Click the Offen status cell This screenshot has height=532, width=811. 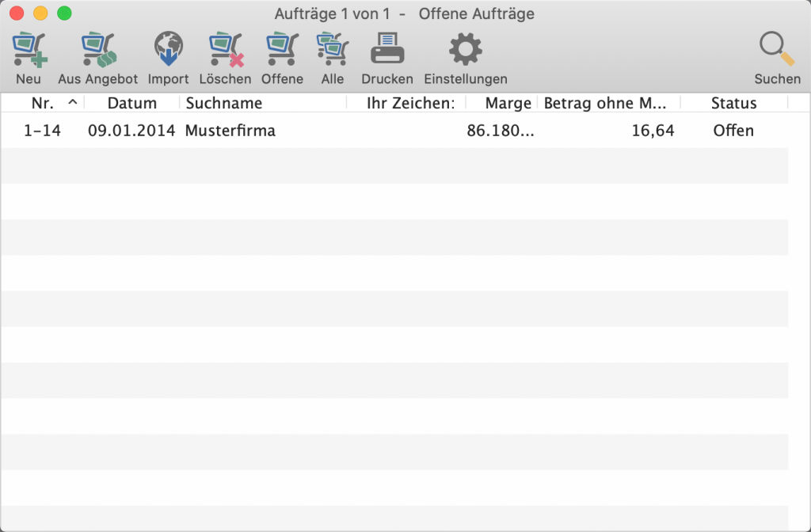tap(733, 131)
